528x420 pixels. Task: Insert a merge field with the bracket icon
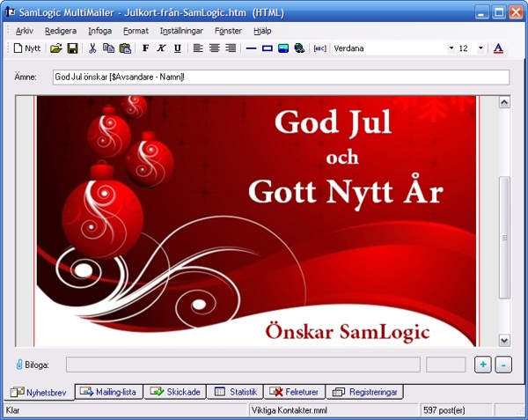tap(319, 48)
